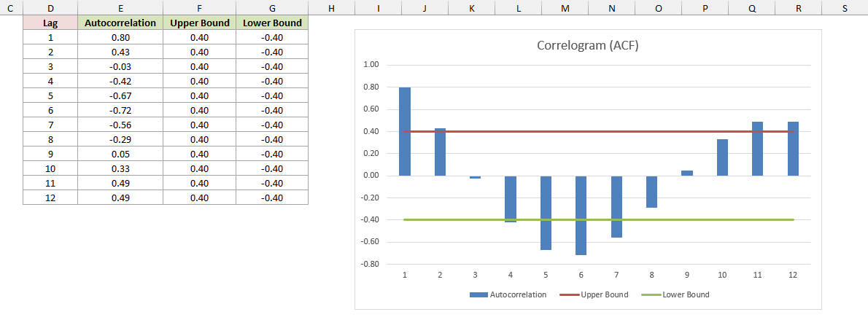Select column header D

[x=50, y=8]
